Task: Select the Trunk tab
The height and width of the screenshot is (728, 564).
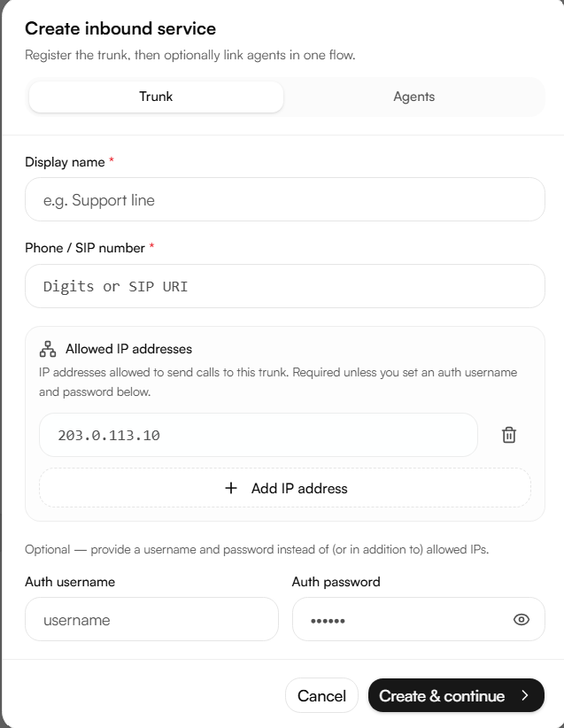Action: 156,97
